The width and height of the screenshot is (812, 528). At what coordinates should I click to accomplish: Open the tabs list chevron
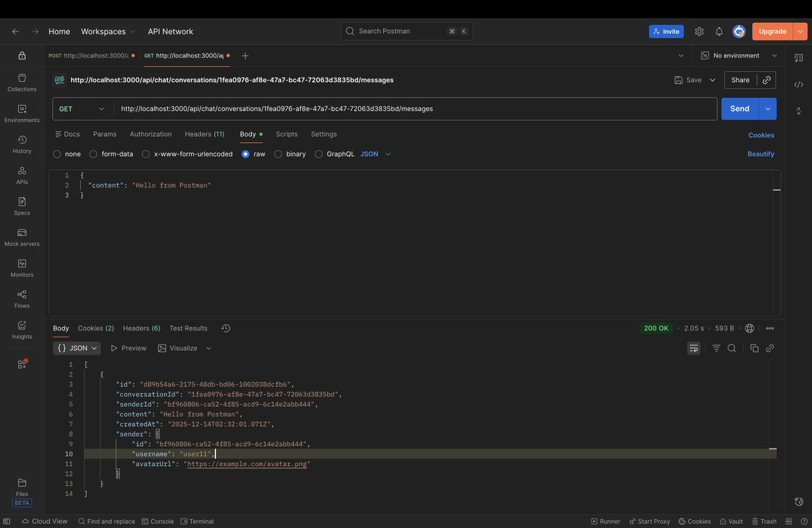pos(681,56)
